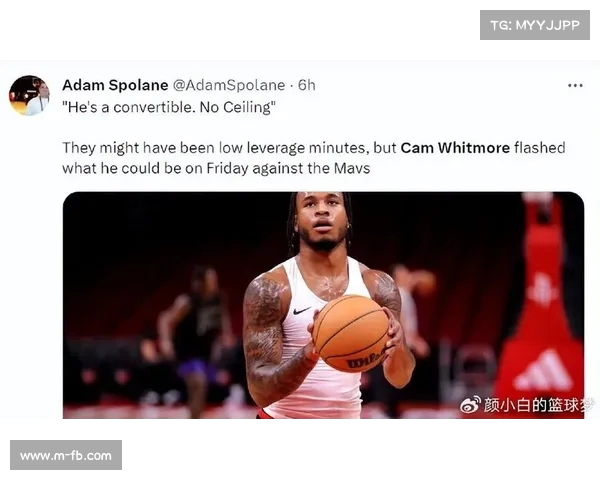Click the player's face in the photo
This screenshot has width=600, height=480.
click(x=321, y=220)
